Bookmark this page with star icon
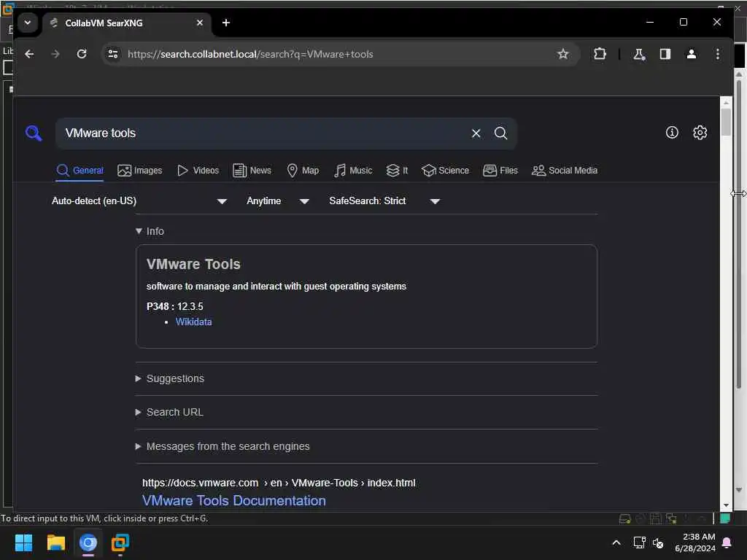Image resolution: width=747 pixels, height=560 pixels. (563, 54)
